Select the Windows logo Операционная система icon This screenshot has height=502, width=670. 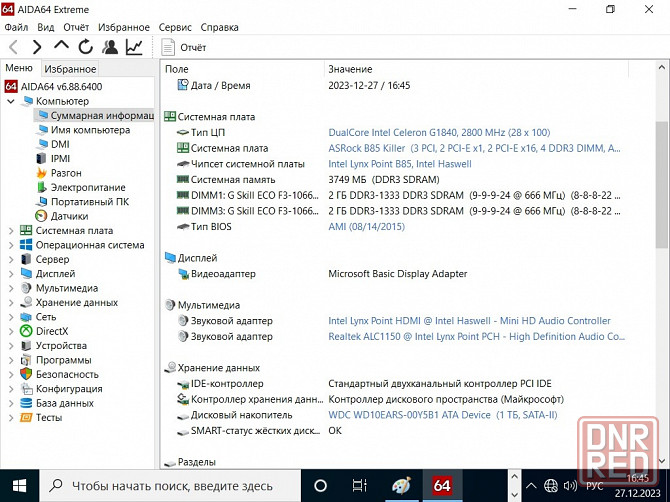coord(26,245)
